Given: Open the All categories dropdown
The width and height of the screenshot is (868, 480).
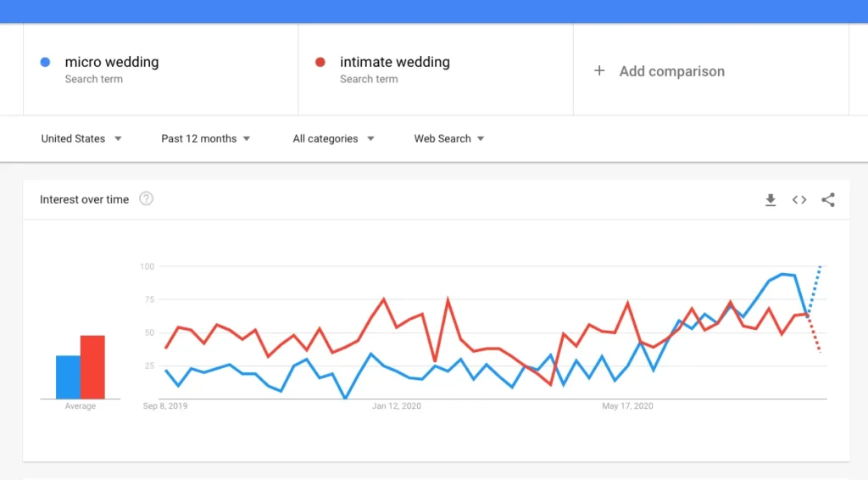Looking at the screenshot, I should pyautogui.click(x=333, y=138).
